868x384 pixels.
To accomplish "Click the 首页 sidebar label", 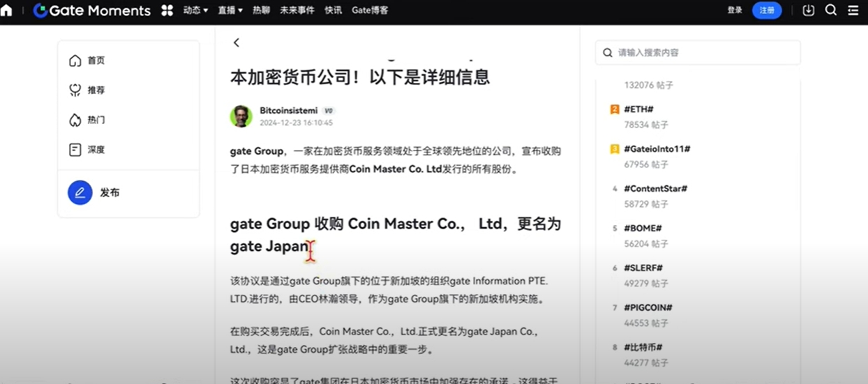I will tap(96, 61).
